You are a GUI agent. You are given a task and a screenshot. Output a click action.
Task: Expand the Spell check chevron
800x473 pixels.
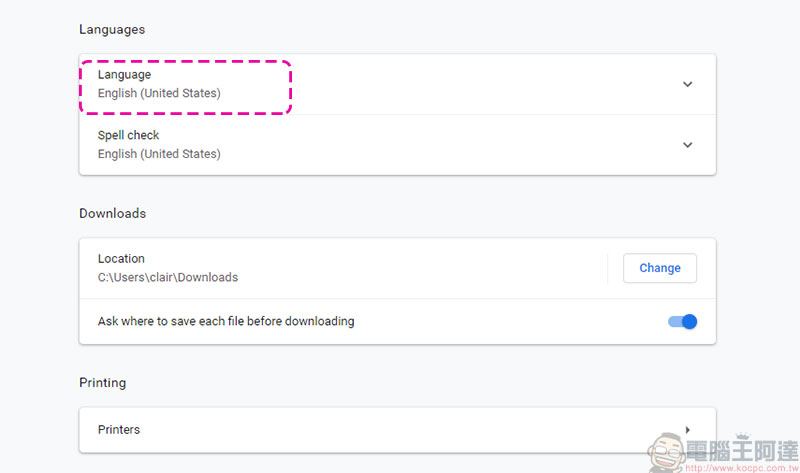(687, 145)
